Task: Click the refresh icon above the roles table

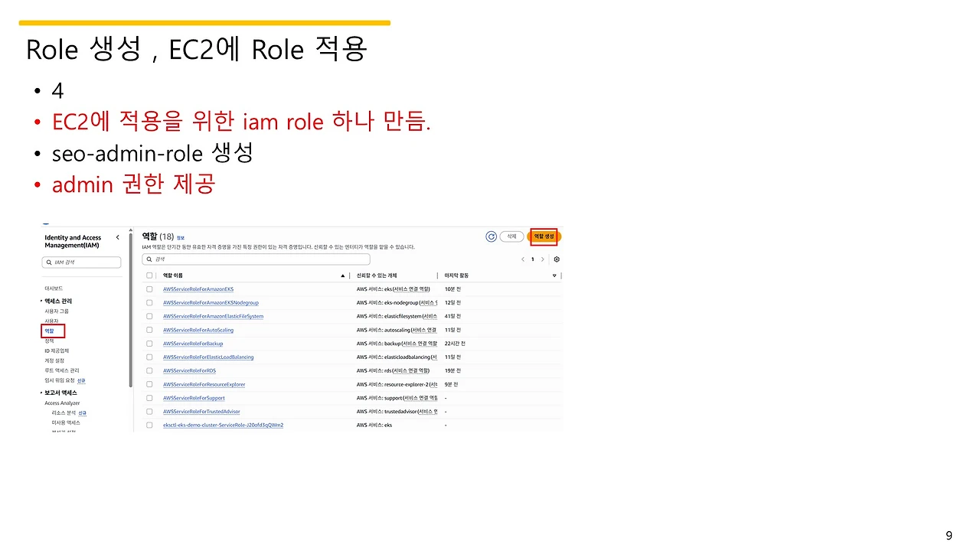Action: (x=491, y=236)
